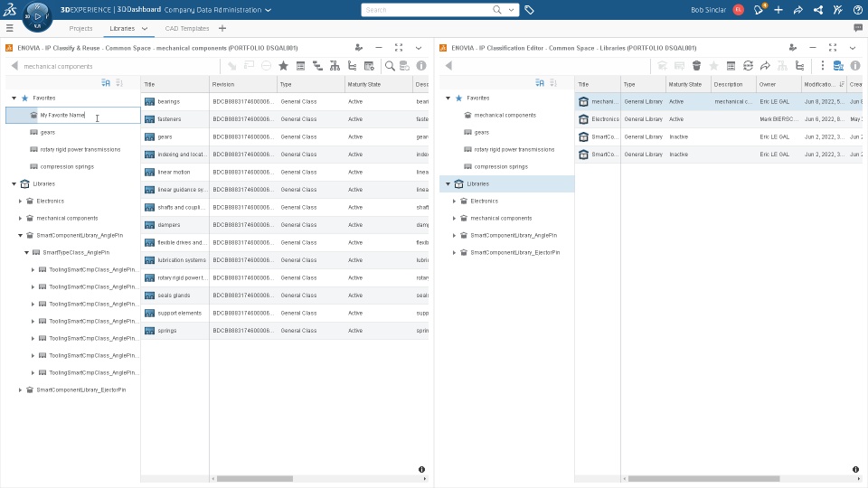Collapse SmartComponentLibrary_AnglePin in left tree
This screenshot has height=488, width=868.
point(21,235)
